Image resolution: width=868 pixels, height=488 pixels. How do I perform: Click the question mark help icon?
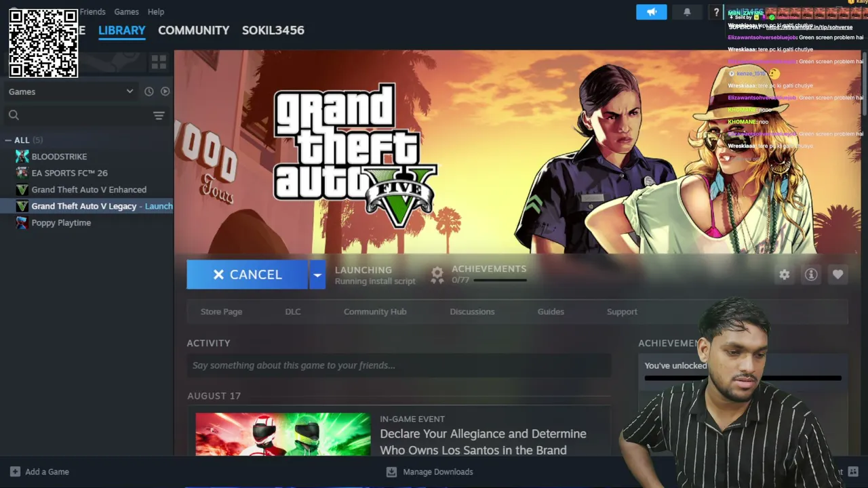(716, 12)
